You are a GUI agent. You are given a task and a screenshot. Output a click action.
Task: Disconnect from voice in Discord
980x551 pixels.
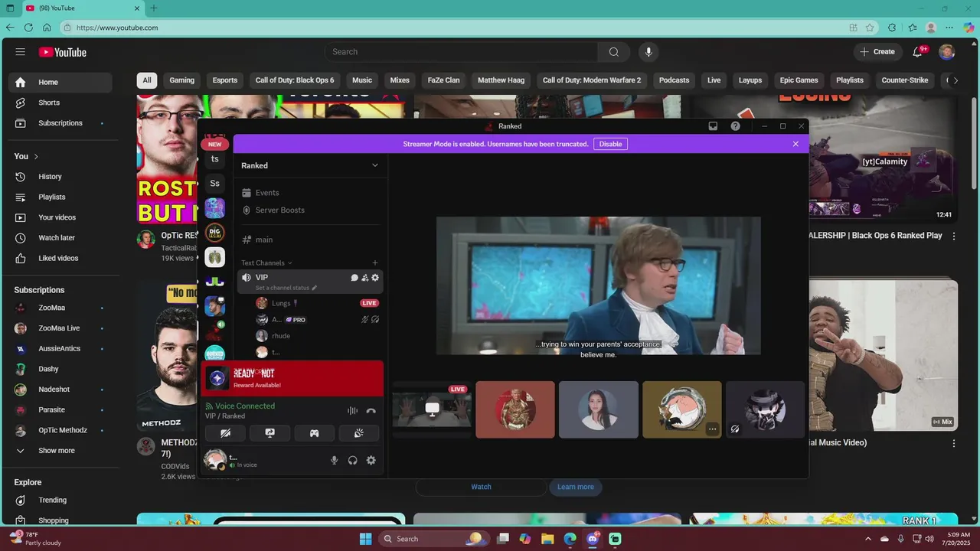[x=371, y=411]
